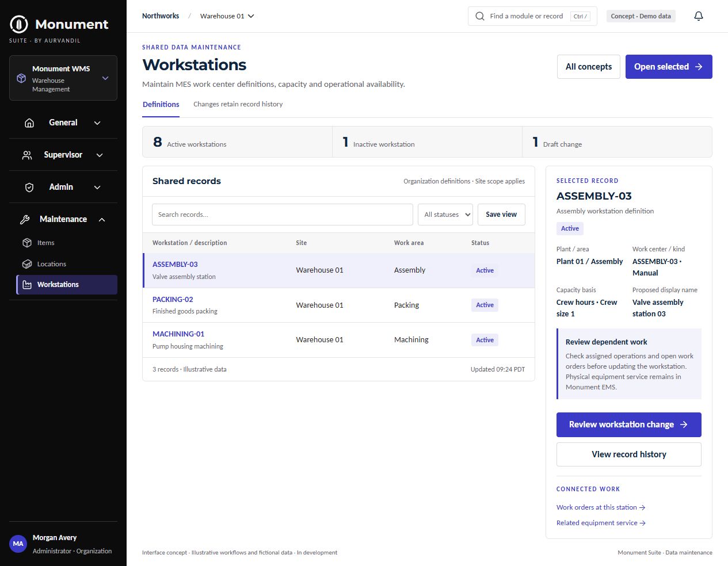This screenshot has width=728, height=566.
Task: Open the All statuses filter dropdown
Action: pyautogui.click(x=445, y=215)
